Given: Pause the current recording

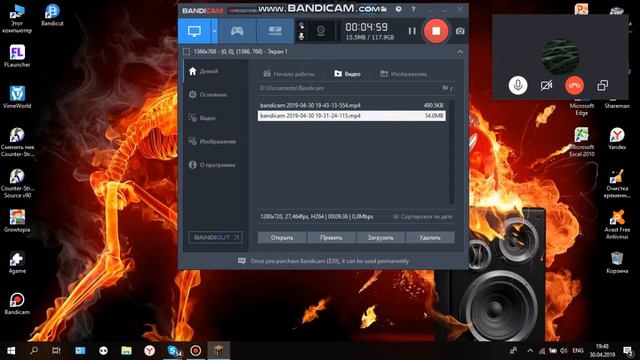Looking at the screenshot, I should (412, 31).
